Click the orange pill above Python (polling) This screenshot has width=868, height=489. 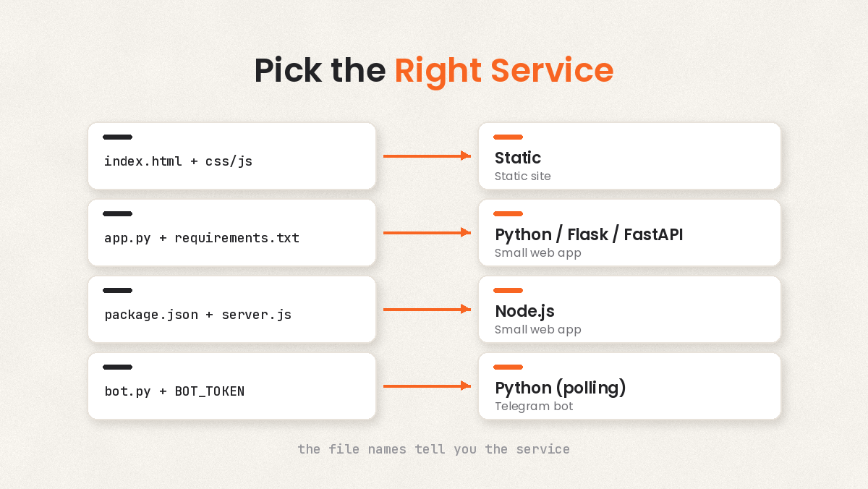click(x=508, y=367)
